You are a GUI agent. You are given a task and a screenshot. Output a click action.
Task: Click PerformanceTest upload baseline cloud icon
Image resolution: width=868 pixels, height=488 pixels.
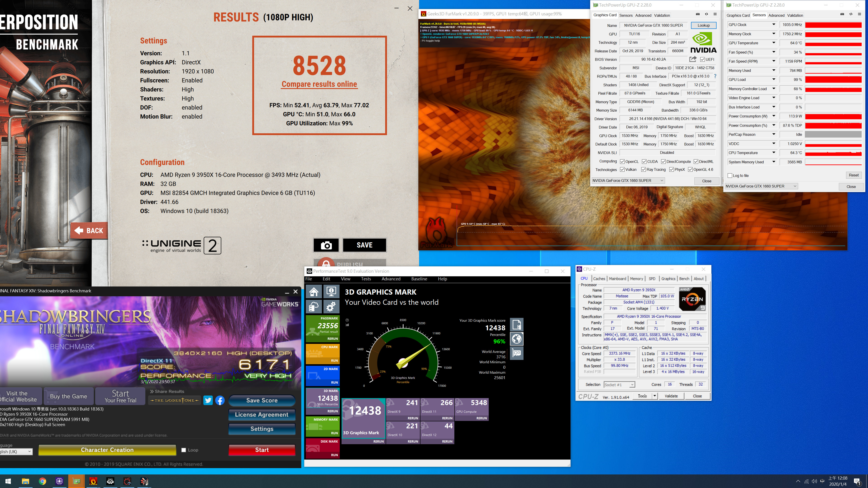(x=314, y=307)
